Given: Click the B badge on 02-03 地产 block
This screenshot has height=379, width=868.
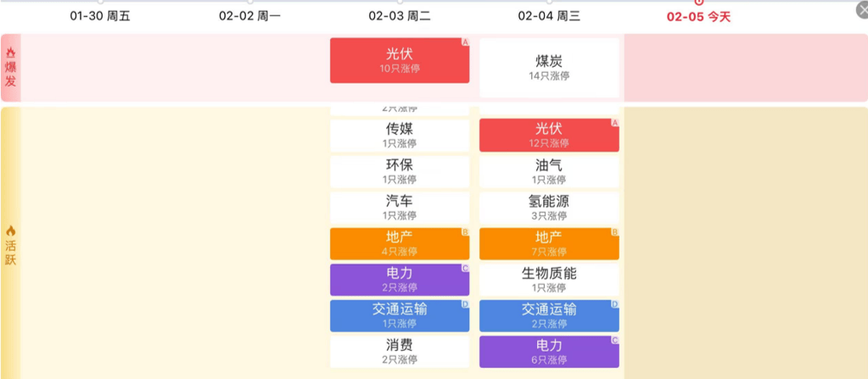Looking at the screenshot, I should tap(465, 231).
